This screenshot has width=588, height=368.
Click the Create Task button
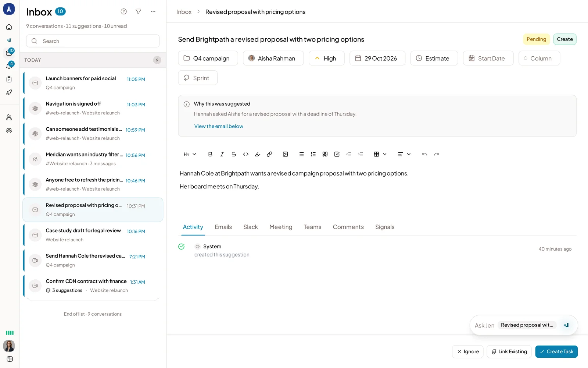(x=556, y=351)
